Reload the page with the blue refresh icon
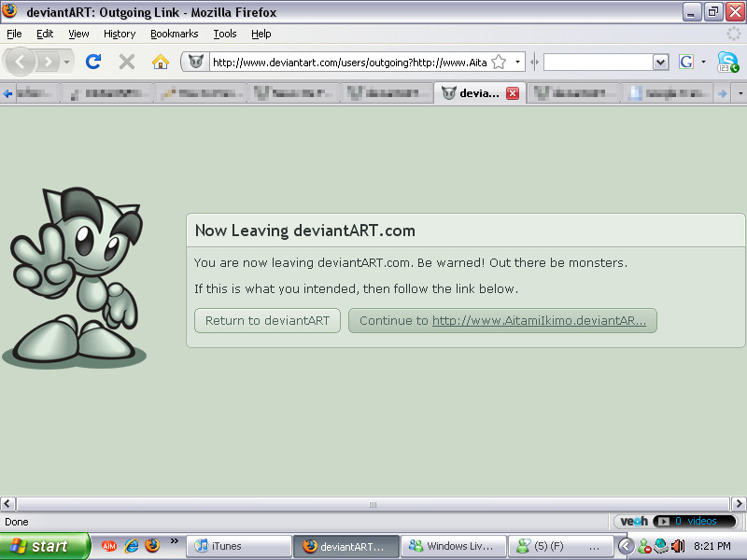Image resolution: width=747 pixels, height=560 pixels. pos(93,62)
